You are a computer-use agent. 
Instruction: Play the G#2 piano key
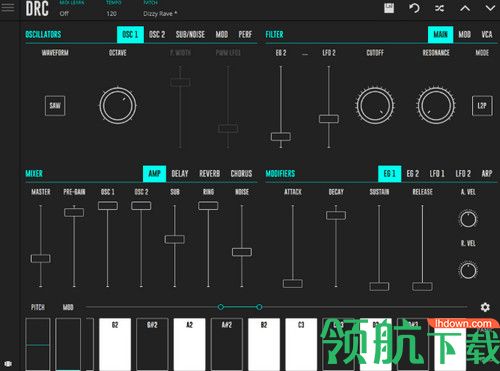(x=152, y=344)
